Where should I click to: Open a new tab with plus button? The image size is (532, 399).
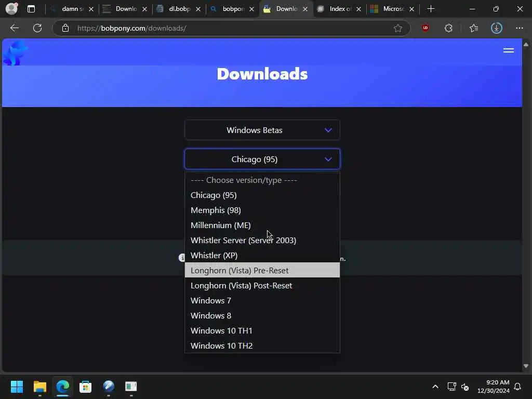point(431,9)
